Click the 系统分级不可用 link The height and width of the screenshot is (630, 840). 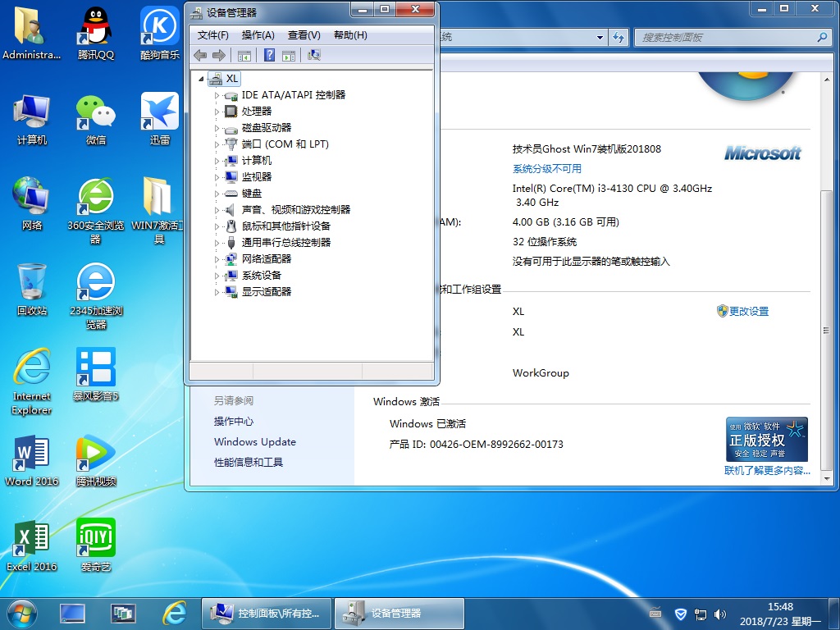546,169
